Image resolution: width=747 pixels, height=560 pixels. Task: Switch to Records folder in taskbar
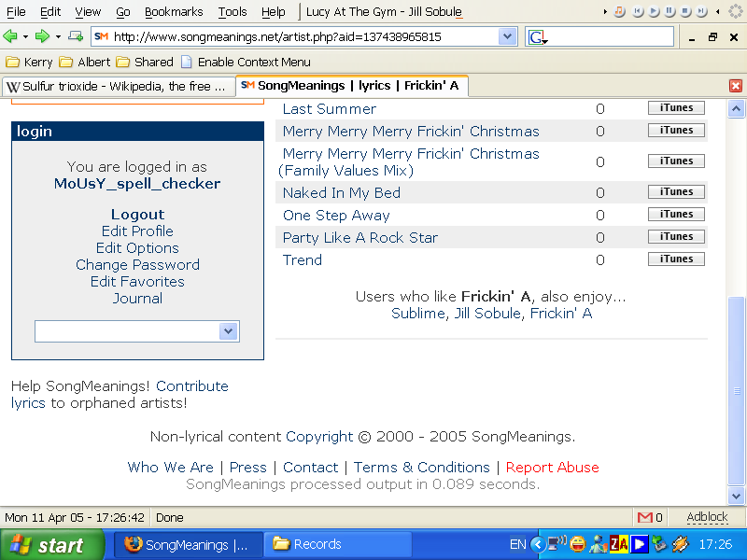[x=337, y=544]
